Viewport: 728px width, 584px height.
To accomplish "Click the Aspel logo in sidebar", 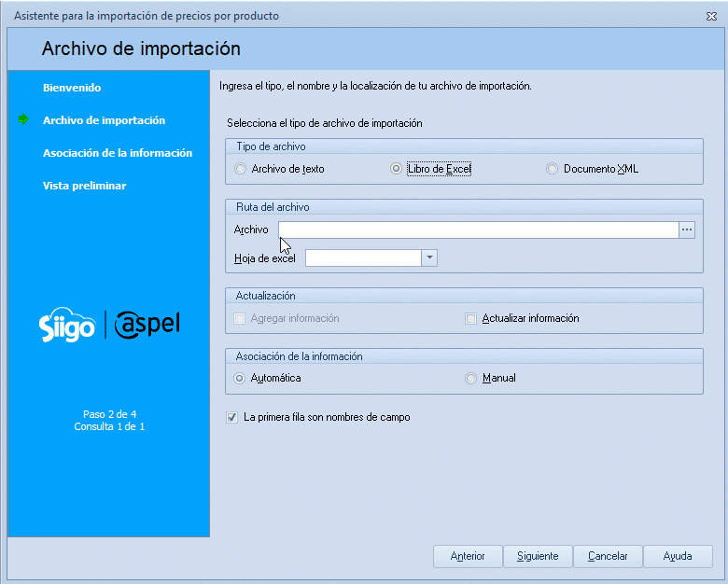I will pyautogui.click(x=147, y=325).
